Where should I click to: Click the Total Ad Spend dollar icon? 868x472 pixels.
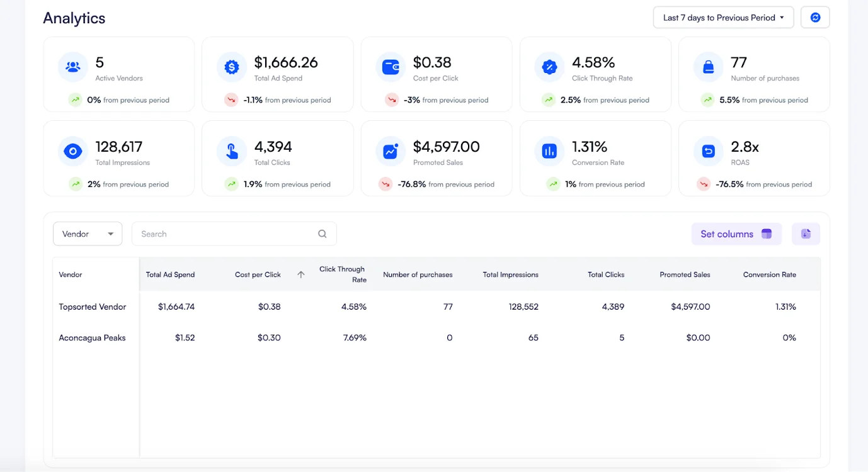tap(231, 66)
